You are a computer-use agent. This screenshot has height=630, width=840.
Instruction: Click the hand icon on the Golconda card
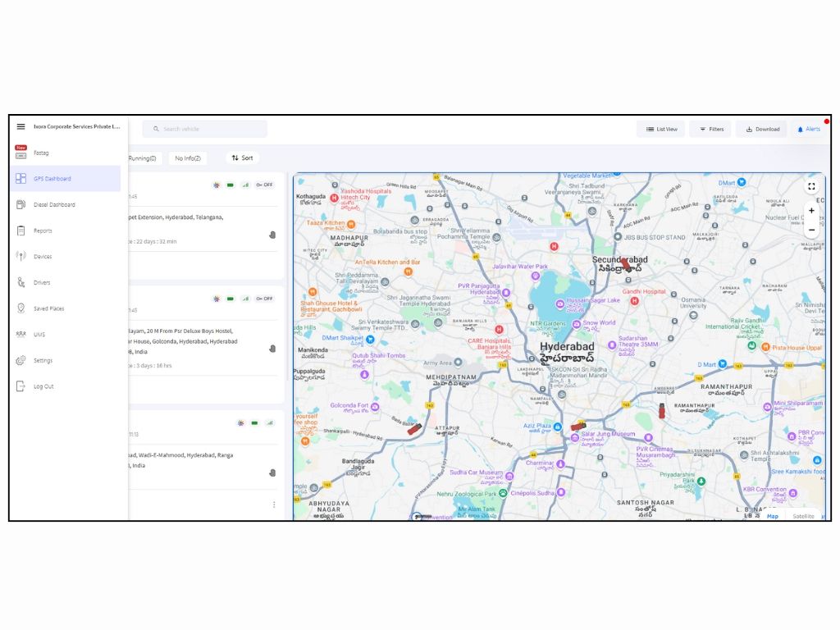(272, 349)
